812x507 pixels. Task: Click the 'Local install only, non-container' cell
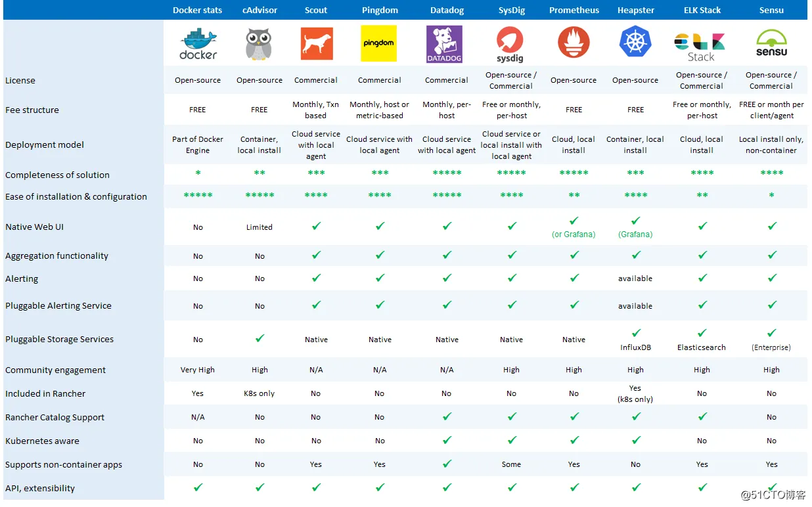771,144
